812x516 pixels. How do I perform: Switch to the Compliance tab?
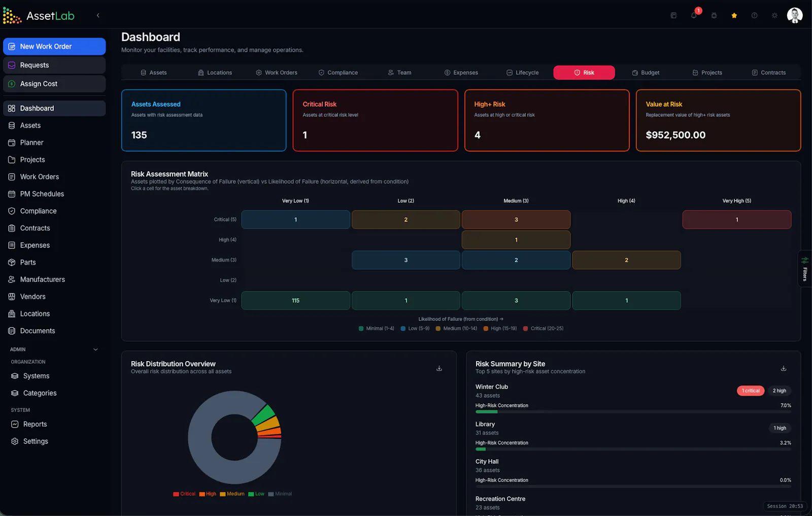338,73
